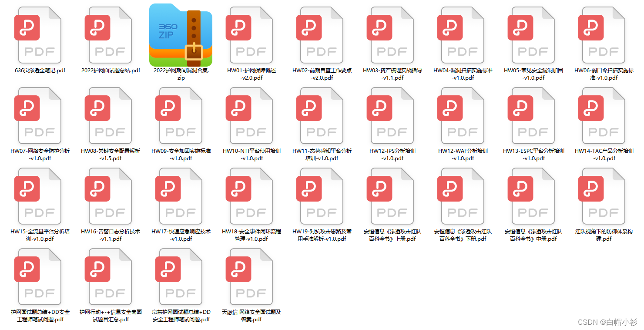The height and width of the screenshot is (330, 644).
Task: Pick the 京东护网面试题总结 PDF icon
Action: click(179, 276)
